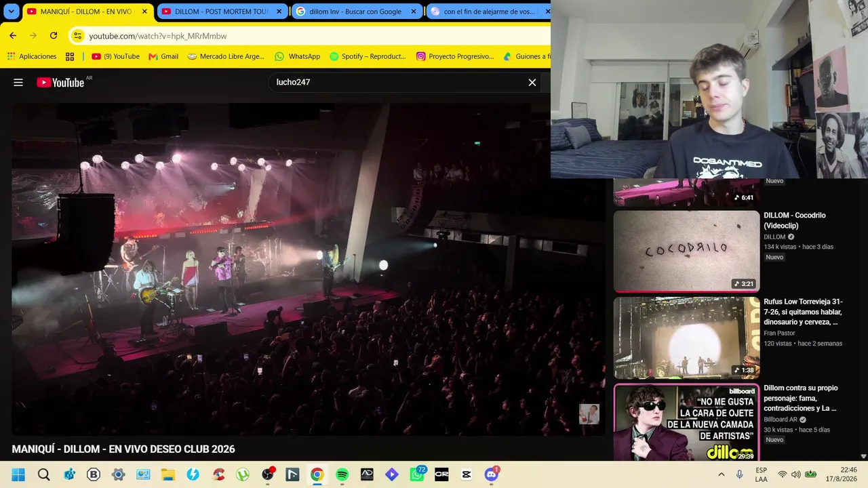868x488 pixels.
Task: Click the main video player
Action: point(309,269)
